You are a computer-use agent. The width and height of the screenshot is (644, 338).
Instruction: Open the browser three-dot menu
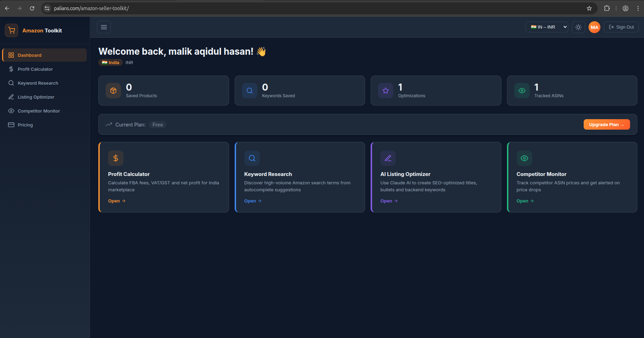pyautogui.click(x=638, y=8)
